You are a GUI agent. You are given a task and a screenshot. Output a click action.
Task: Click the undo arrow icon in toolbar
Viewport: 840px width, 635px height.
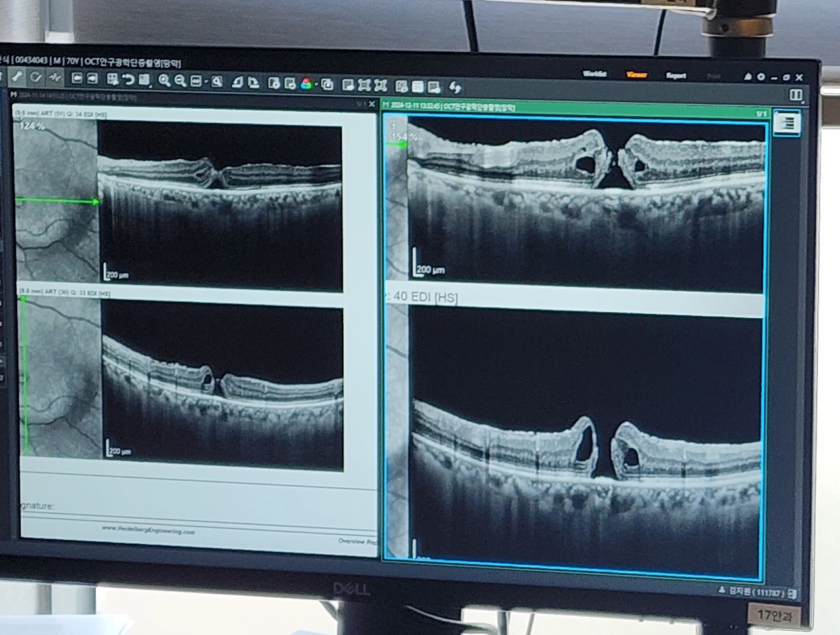point(128,79)
